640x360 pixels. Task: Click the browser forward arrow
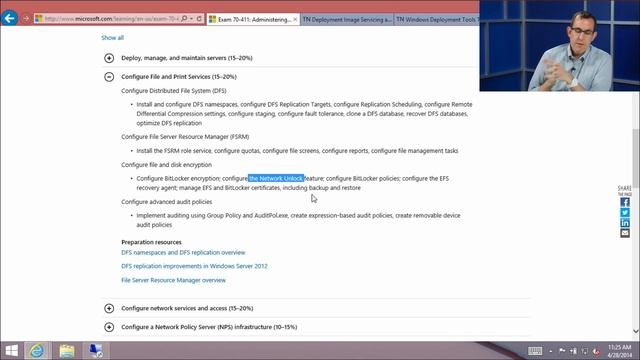[26, 19]
